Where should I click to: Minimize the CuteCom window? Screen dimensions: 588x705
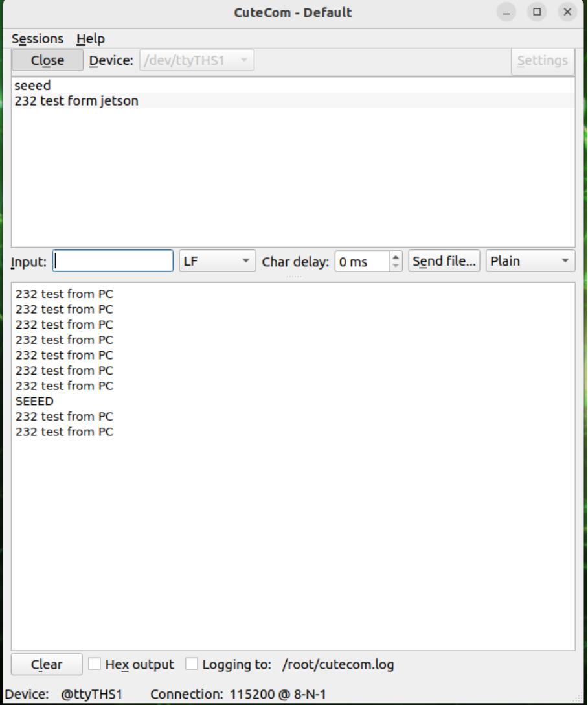click(x=506, y=12)
